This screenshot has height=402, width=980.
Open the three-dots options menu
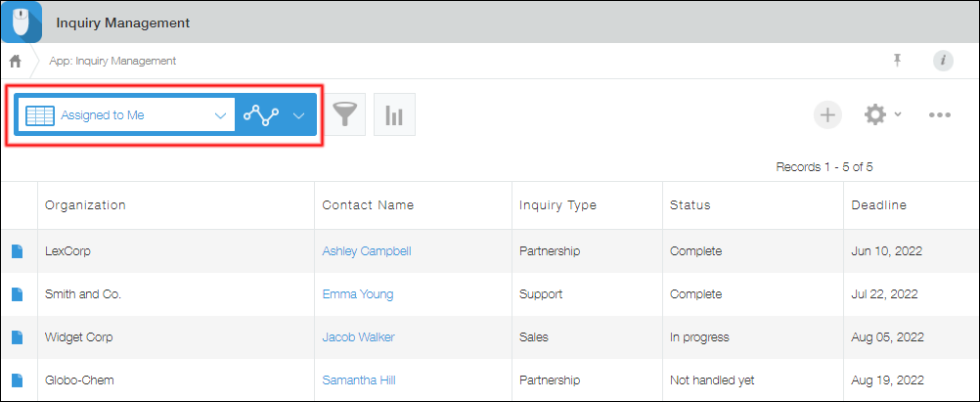pyautogui.click(x=940, y=114)
